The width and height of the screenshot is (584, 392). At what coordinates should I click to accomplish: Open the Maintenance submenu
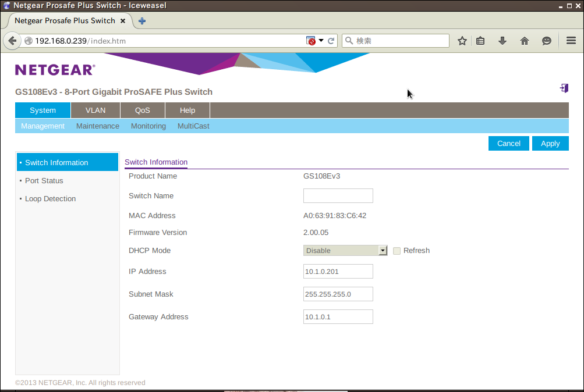point(98,126)
